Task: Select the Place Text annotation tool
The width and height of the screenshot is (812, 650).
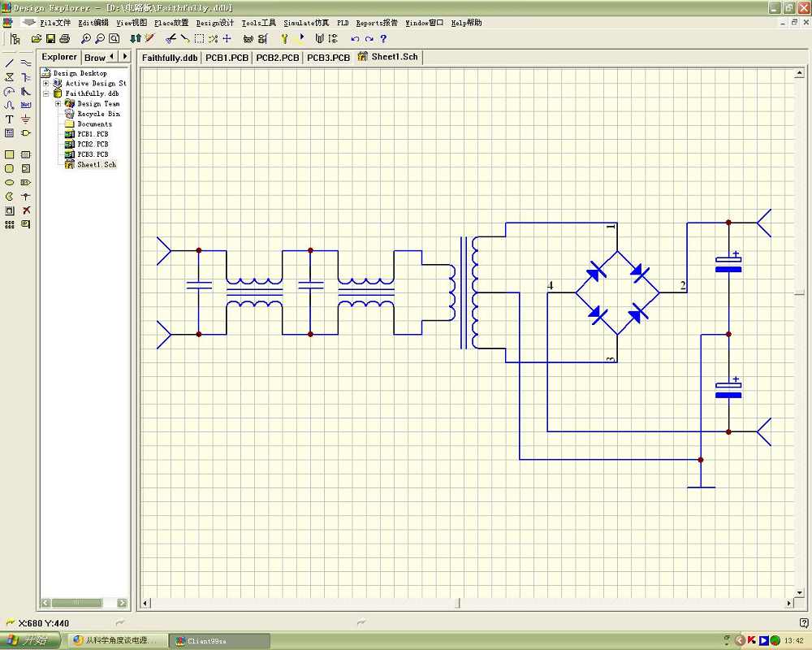Action: tap(10, 119)
